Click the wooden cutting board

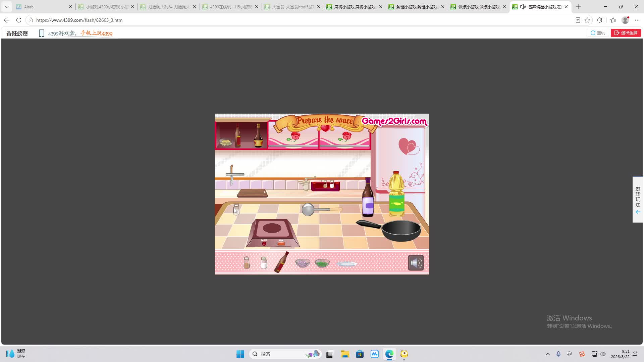point(252,193)
